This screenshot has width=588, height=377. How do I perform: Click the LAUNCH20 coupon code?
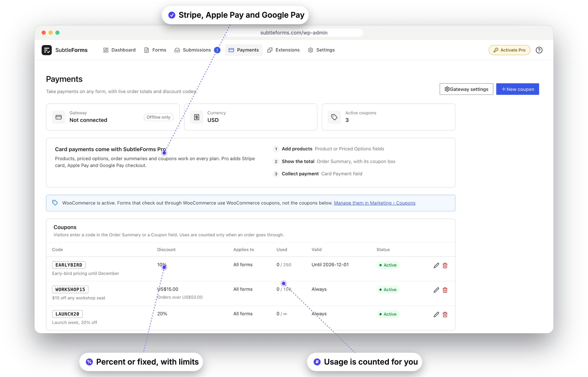[x=67, y=314]
